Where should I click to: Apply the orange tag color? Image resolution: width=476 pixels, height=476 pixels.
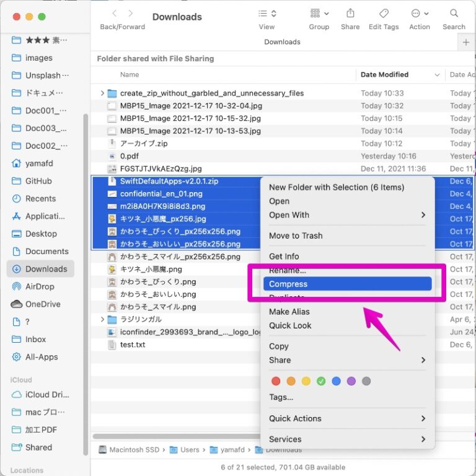click(291, 381)
